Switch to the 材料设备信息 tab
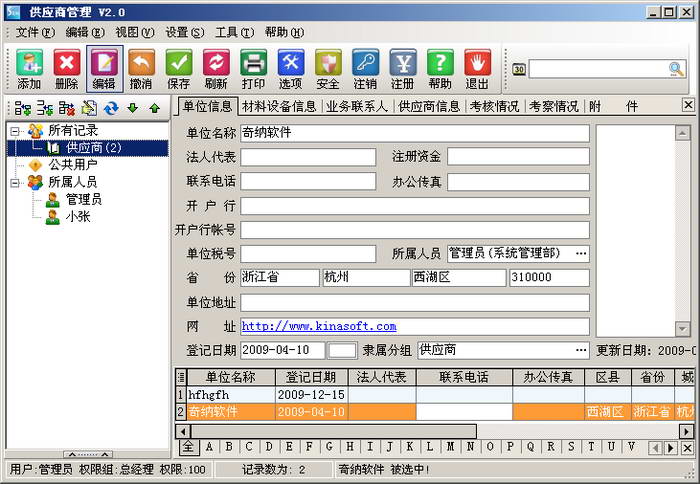This screenshot has width=700, height=484. [279, 106]
